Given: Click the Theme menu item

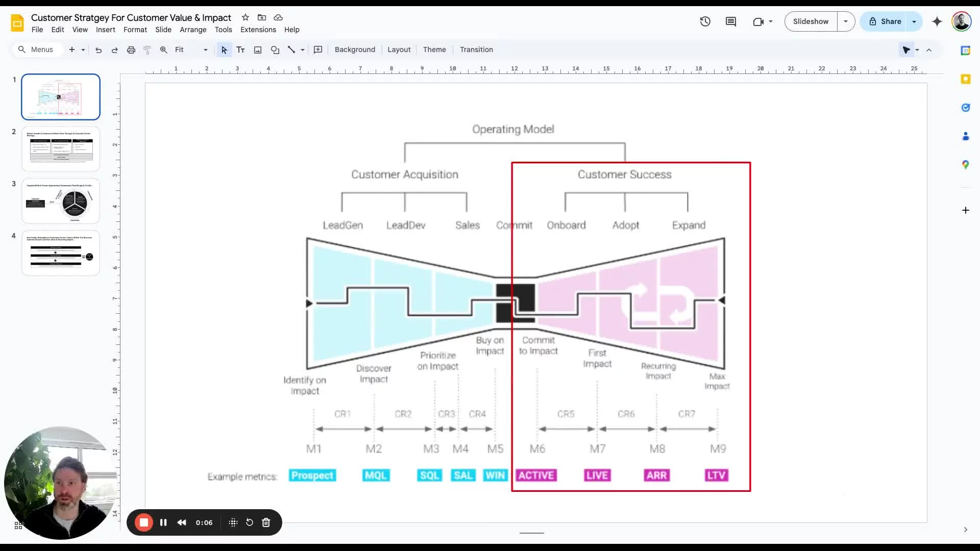Looking at the screenshot, I should (434, 49).
